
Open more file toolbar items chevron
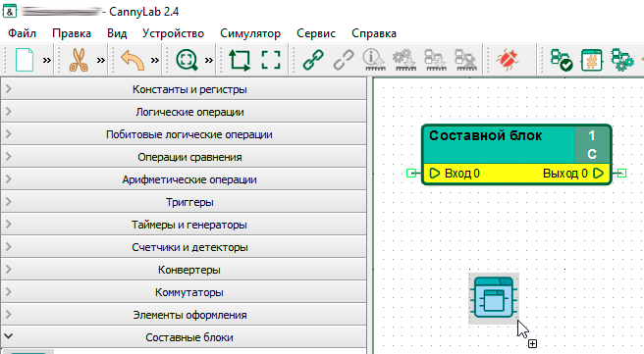(47, 60)
